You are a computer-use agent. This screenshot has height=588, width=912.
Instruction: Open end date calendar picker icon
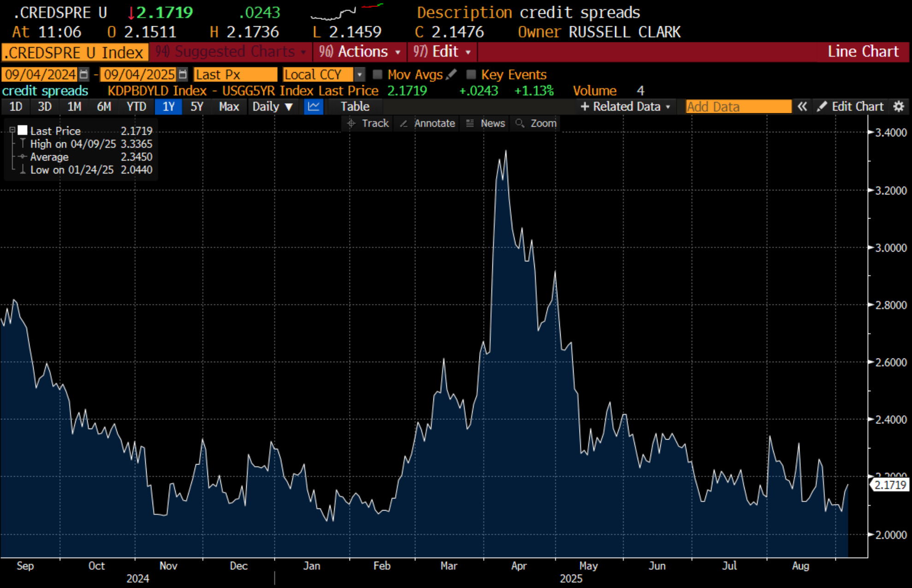tap(183, 74)
